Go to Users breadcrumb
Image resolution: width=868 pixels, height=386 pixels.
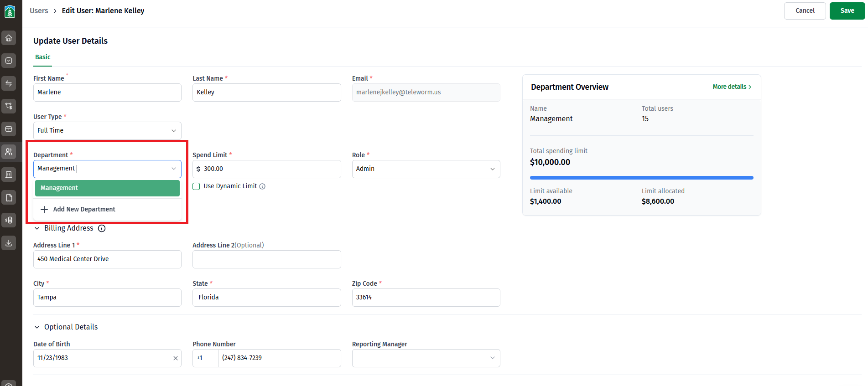coord(39,11)
